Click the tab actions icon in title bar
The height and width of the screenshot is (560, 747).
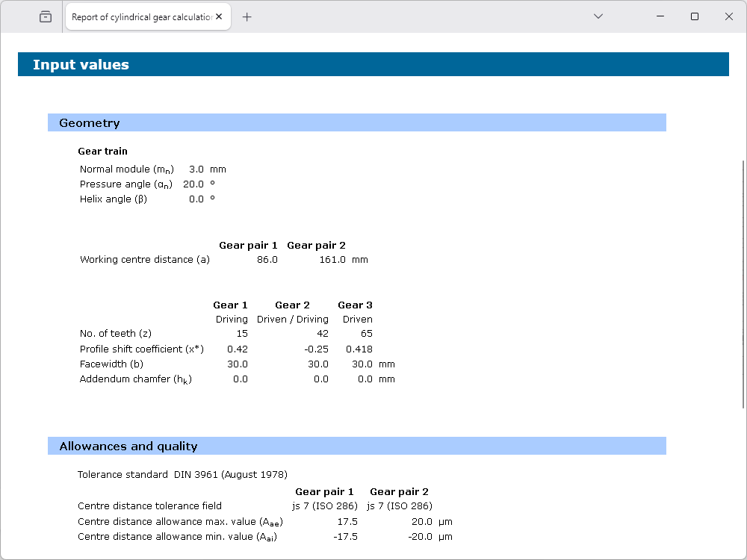point(46,16)
